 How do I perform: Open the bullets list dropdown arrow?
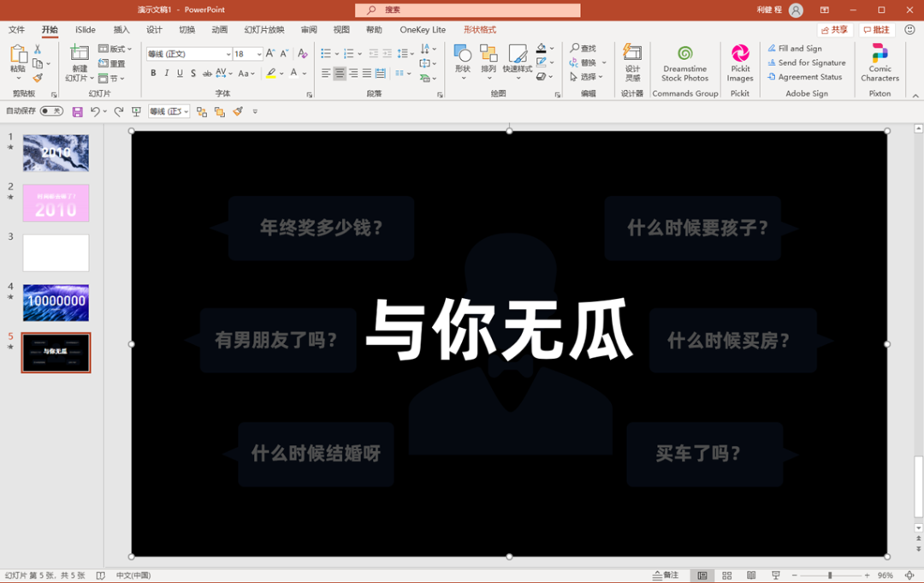pyautogui.click(x=337, y=54)
